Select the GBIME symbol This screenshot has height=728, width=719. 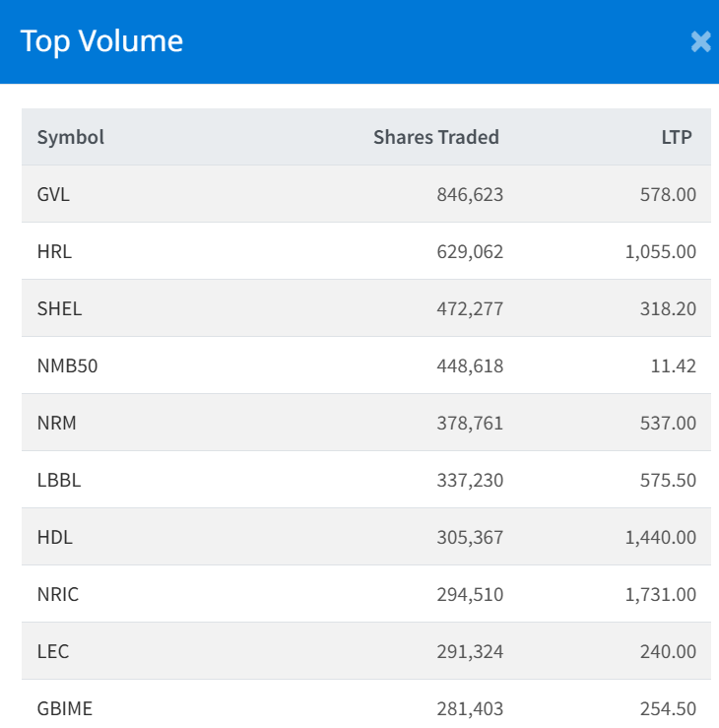[65, 708]
